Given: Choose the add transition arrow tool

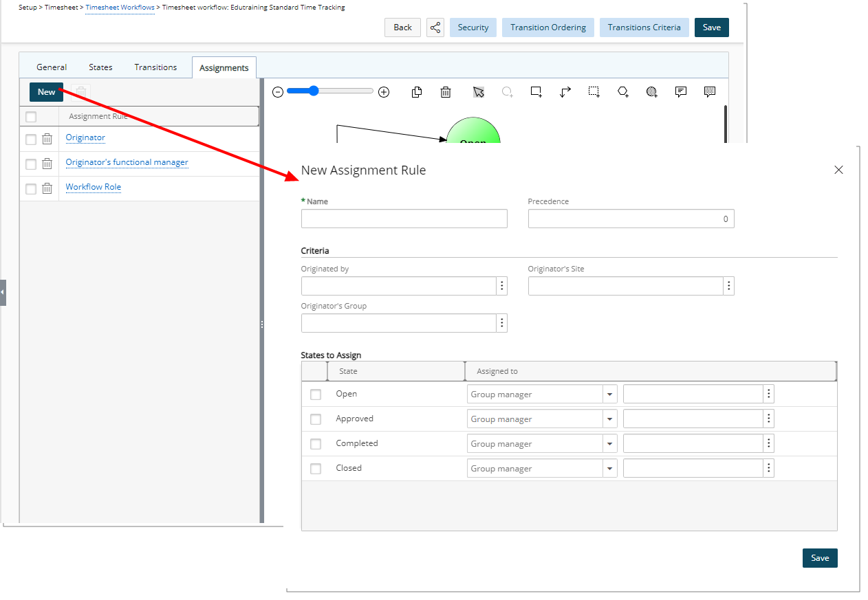Looking at the screenshot, I should tap(565, 92).
